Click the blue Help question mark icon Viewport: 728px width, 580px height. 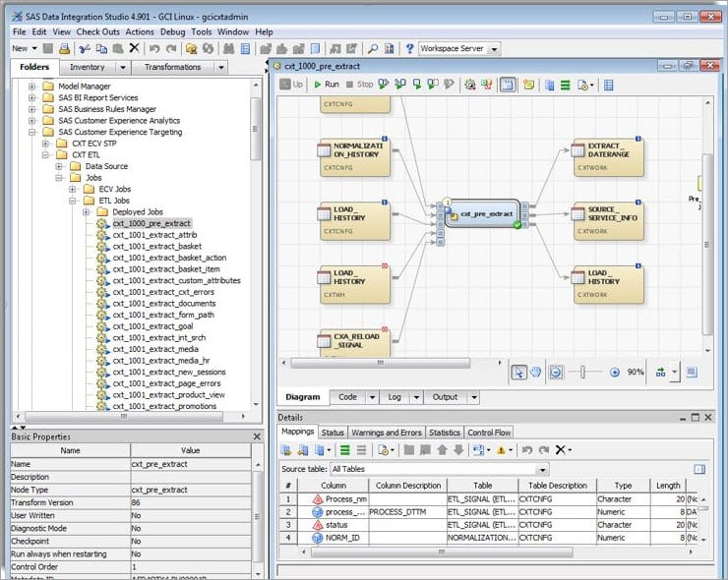tap(409, 48)
